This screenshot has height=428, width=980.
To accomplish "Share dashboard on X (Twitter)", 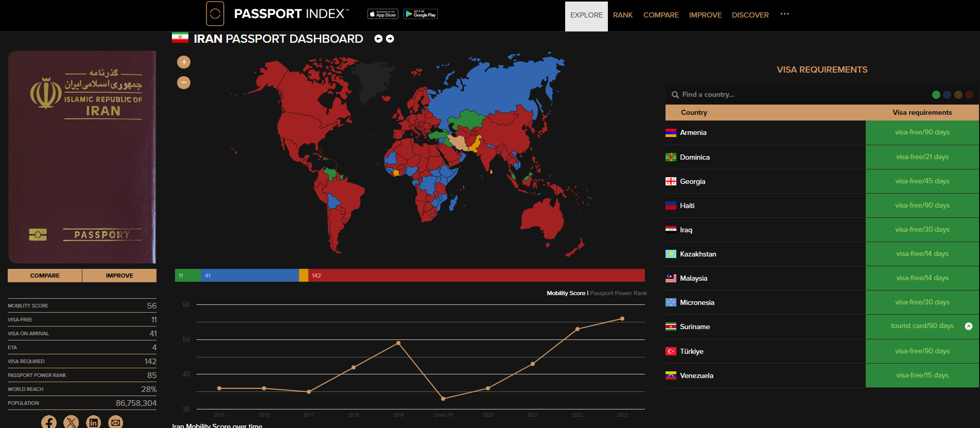I will [x=71, y=422].
